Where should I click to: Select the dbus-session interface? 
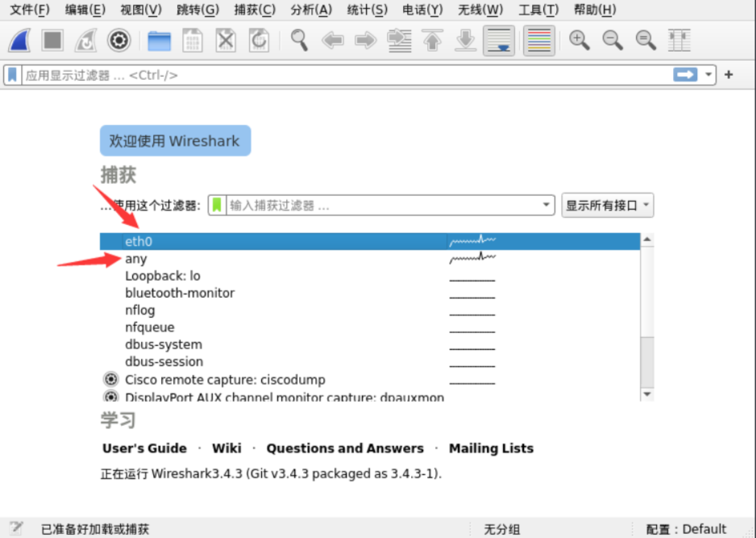pos(370,361)
